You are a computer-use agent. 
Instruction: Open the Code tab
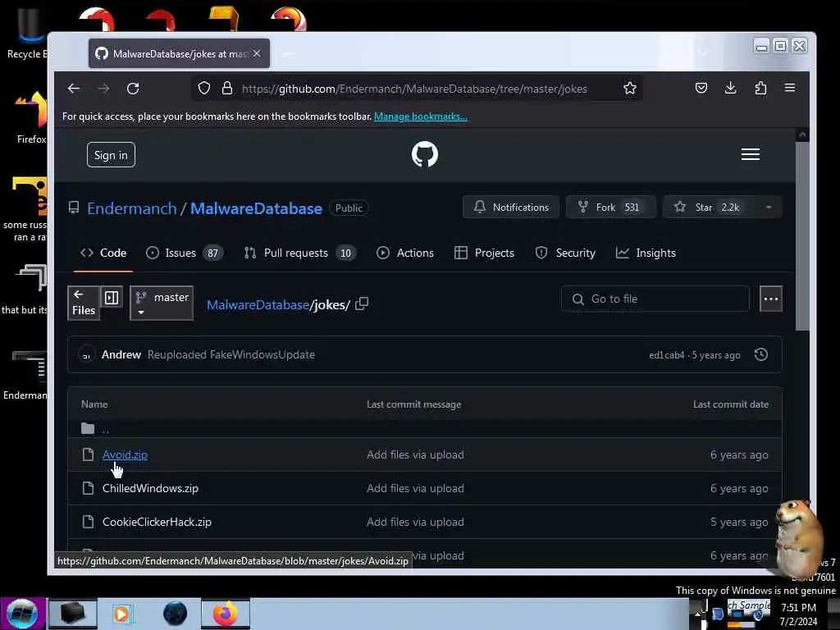(103, 253)
